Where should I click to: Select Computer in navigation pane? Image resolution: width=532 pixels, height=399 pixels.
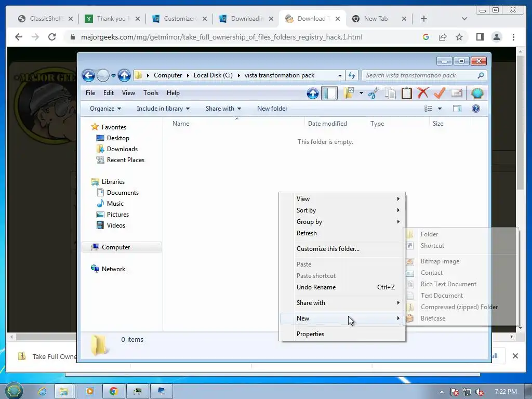[x=116, y=247]
